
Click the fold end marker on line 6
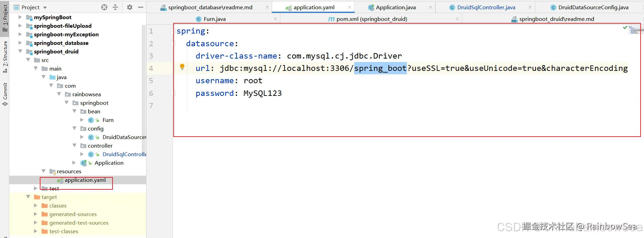point(173,93)
